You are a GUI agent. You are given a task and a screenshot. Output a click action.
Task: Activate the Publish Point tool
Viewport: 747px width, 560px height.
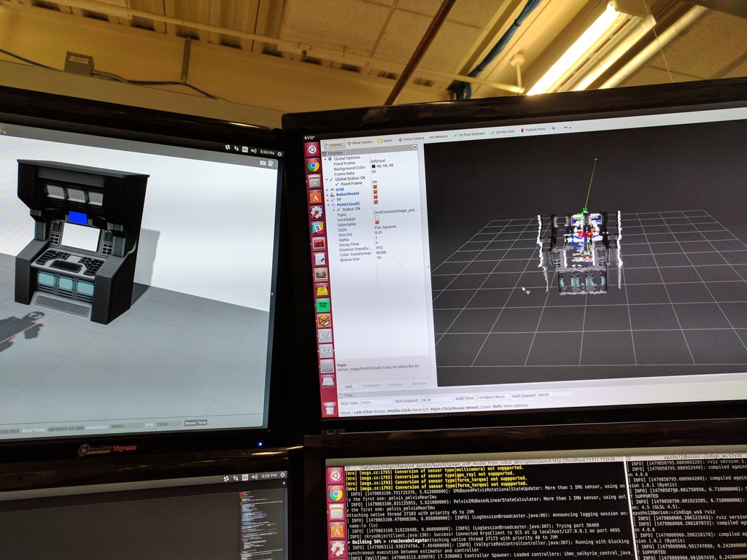[x=533, y=130]
